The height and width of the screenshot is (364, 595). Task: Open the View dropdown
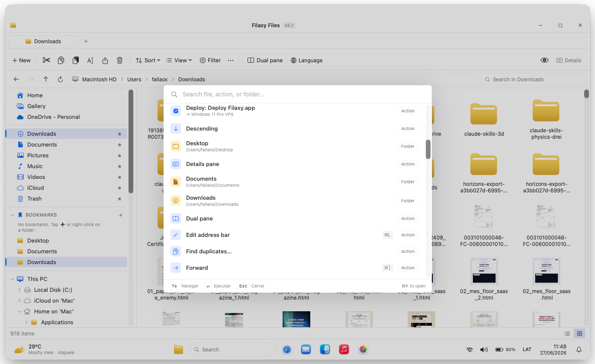pos(179,60)
